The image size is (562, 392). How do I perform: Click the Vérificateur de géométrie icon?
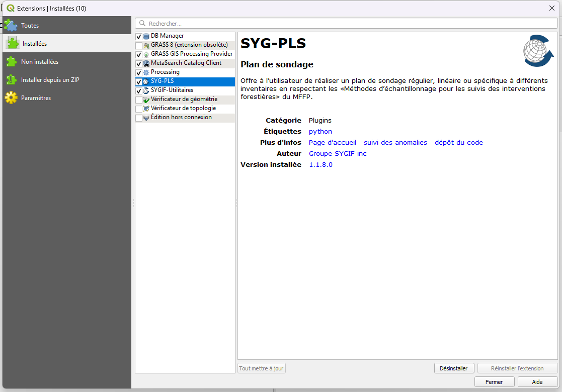tap(146, 100)
